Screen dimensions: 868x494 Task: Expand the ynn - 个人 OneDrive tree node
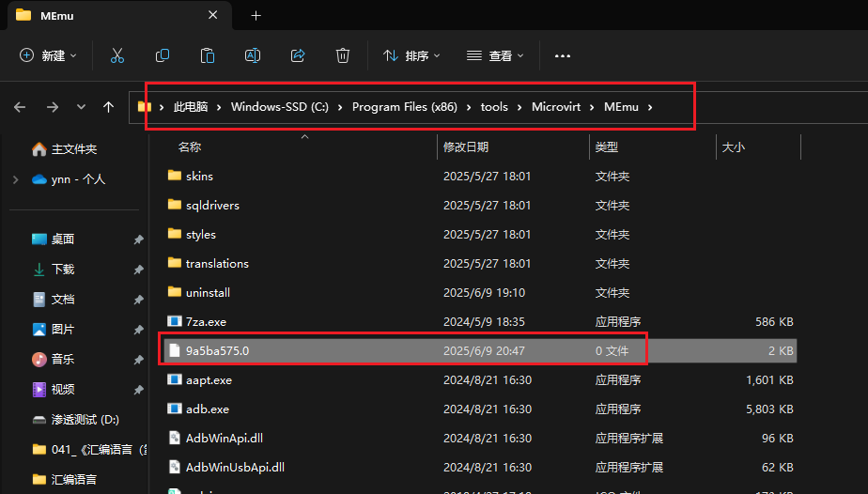[x=15, y=179]
